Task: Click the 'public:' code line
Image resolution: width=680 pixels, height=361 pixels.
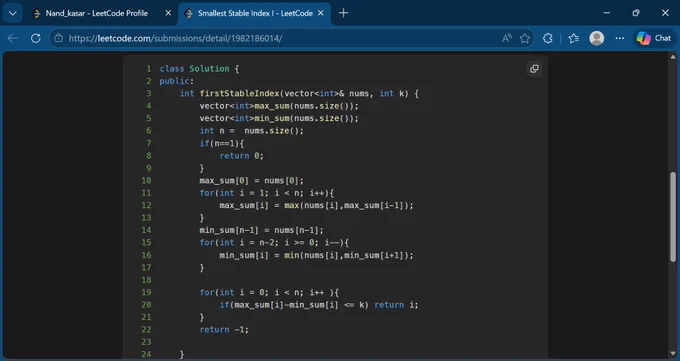Action: tap(177, 81)
